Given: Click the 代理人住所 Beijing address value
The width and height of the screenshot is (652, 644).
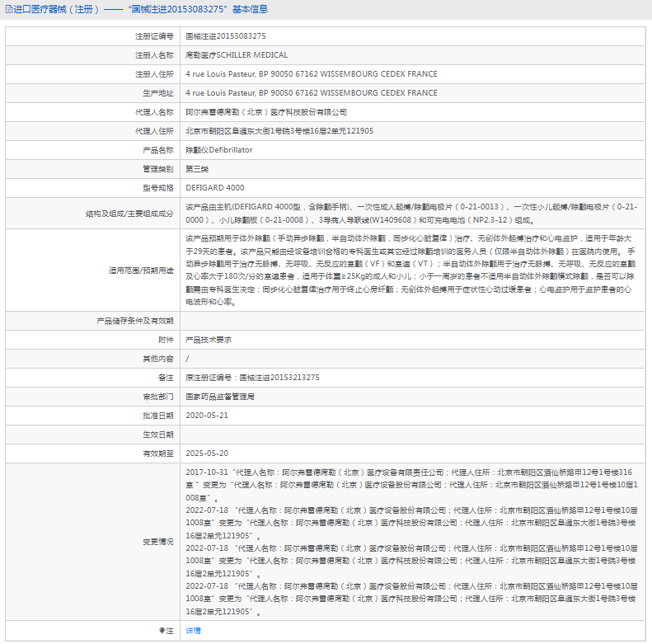Looking at the screenshot, I should point(279,131).
